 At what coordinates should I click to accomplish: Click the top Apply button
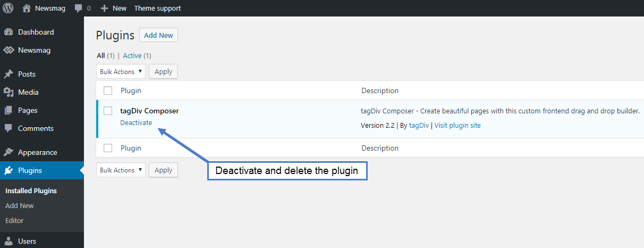click(x=163, y=71)
